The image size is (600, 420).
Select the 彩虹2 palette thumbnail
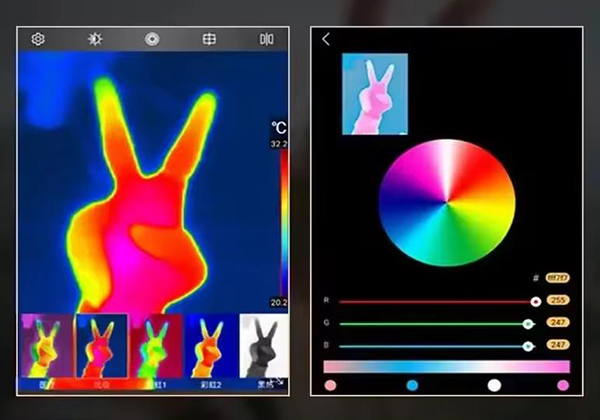point(210,345)
